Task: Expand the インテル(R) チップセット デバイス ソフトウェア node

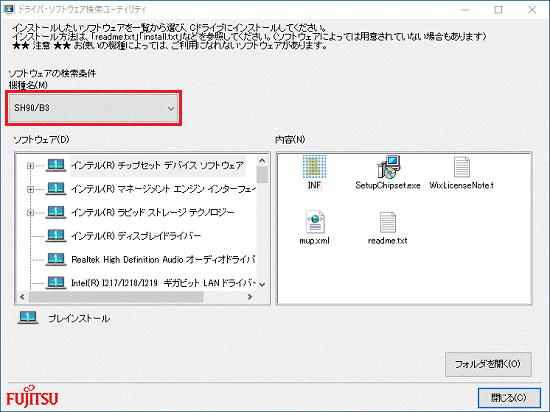Action: (31, 166)
